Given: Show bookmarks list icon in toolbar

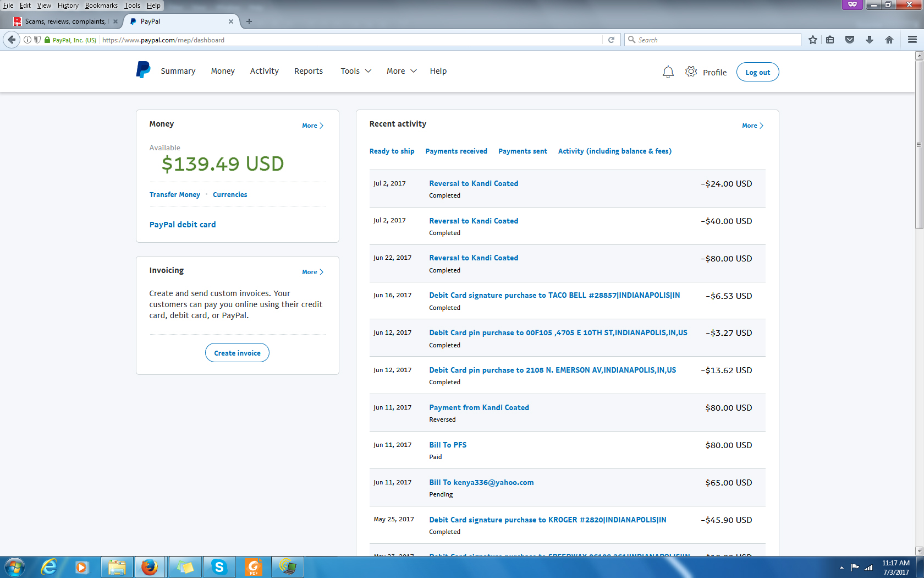Looking at the screenshot, I should [x=830, y=40].
